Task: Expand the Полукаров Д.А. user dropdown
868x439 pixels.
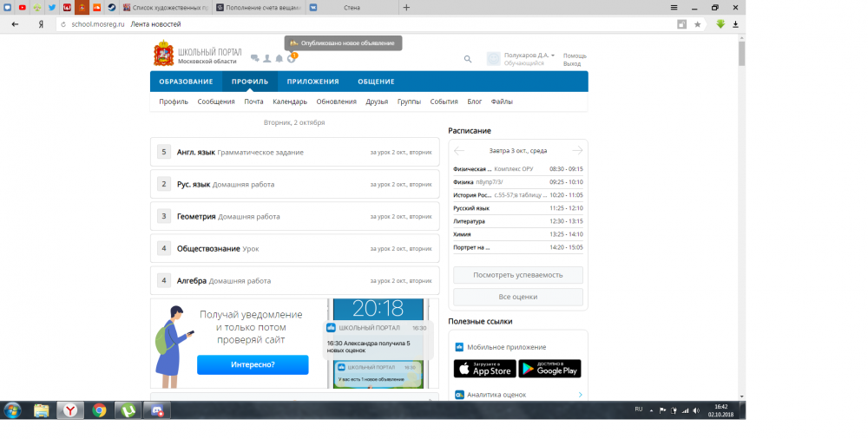Action: coord(553,56)
